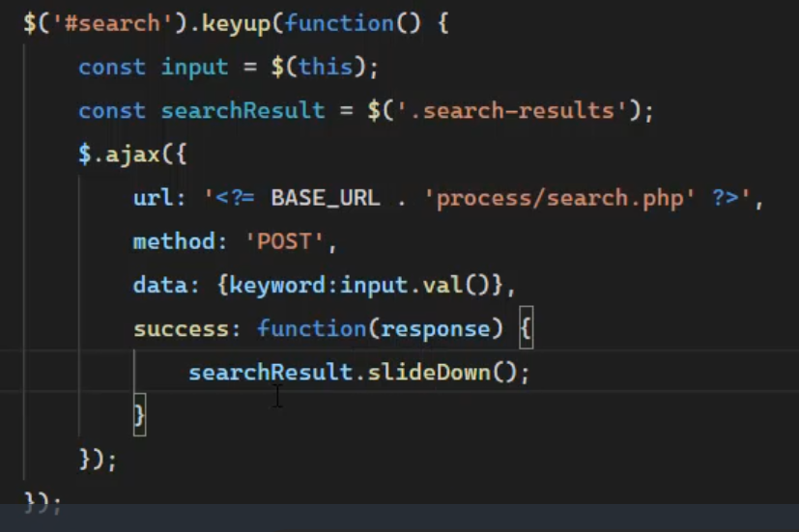The image size is (799, 532).
Task: Click the PHP closing tag ?>
Action: tap(726, 198)
